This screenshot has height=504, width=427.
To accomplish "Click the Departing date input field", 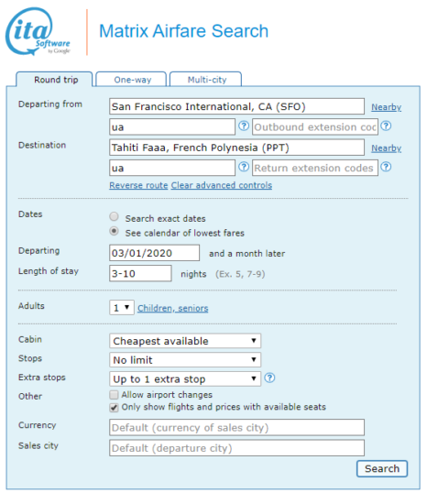I will (154, 253).
